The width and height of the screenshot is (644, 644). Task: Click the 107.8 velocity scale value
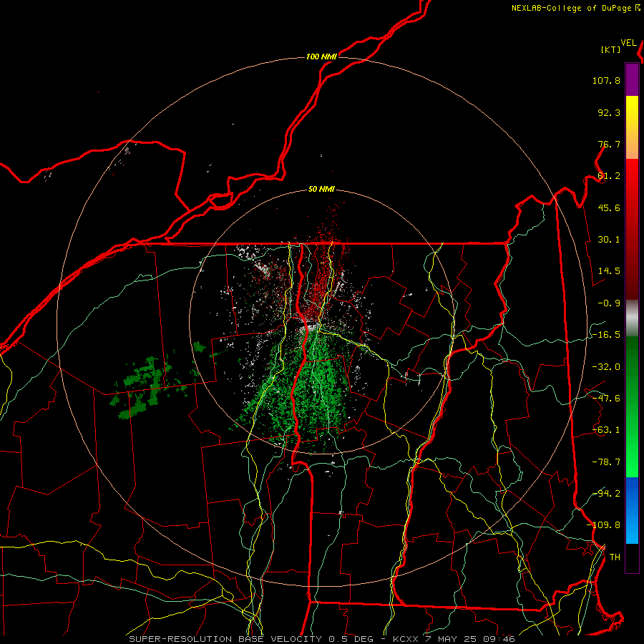point(606,80)
